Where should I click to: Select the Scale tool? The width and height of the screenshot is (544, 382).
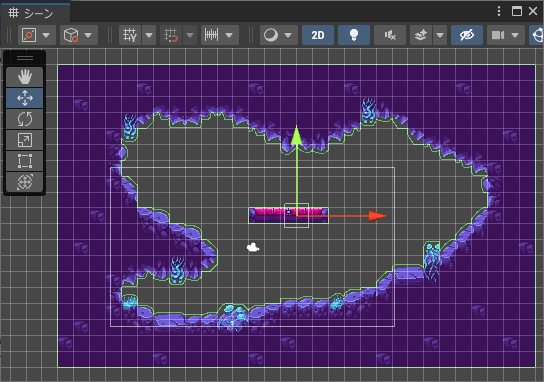tap(25, 140)
